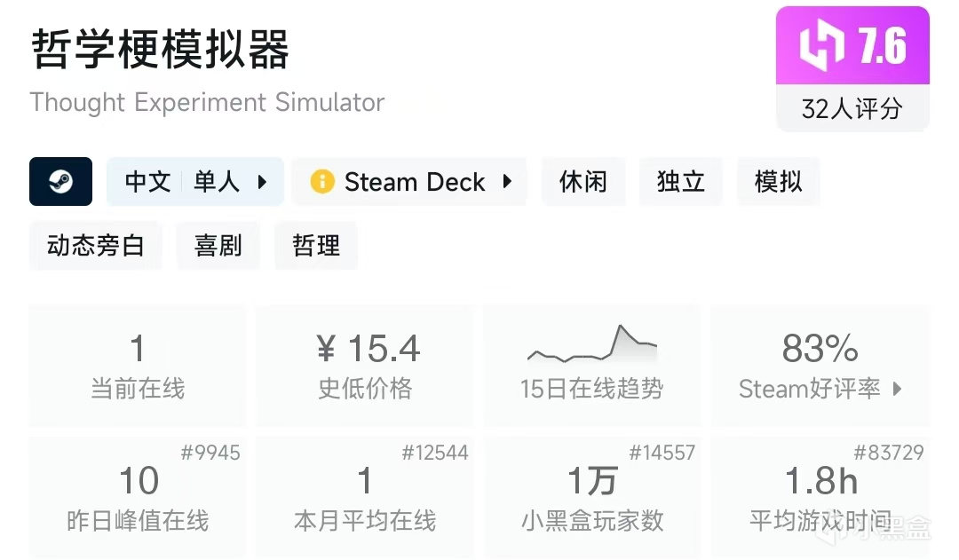Screen dimensions: 959x560
Task: Select the 模拟 tag
Action: [778, 182]
